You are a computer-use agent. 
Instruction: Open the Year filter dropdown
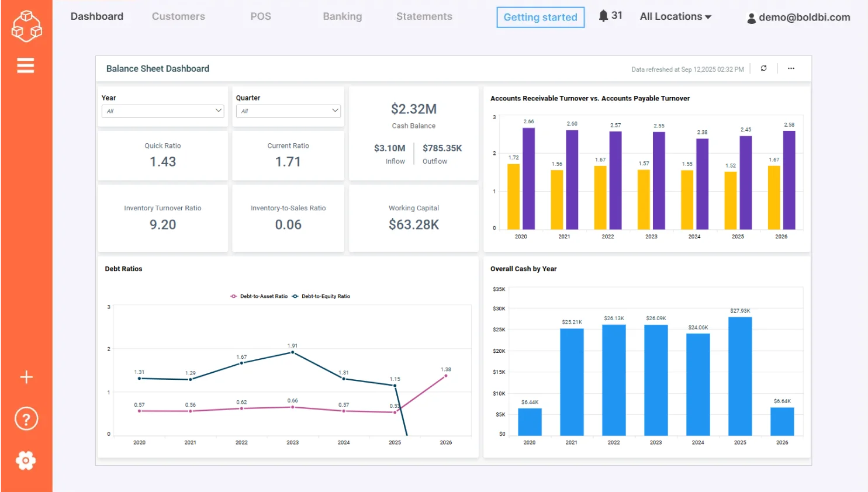(x=162, y=110)
